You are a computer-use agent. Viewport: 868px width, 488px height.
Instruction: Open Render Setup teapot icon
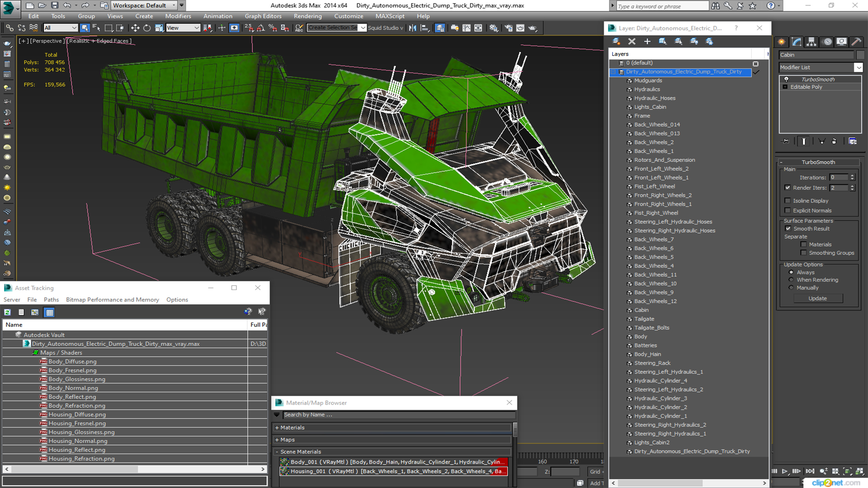point(509,28)
